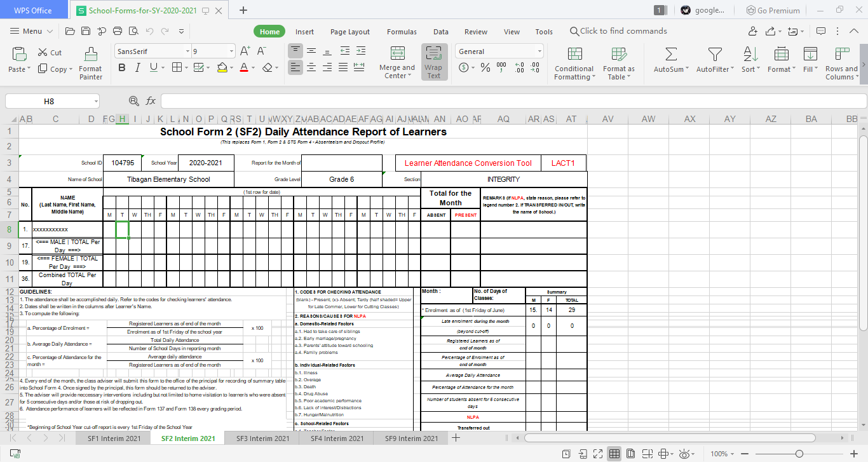Toggle Italic formatting

pos(137,67)
